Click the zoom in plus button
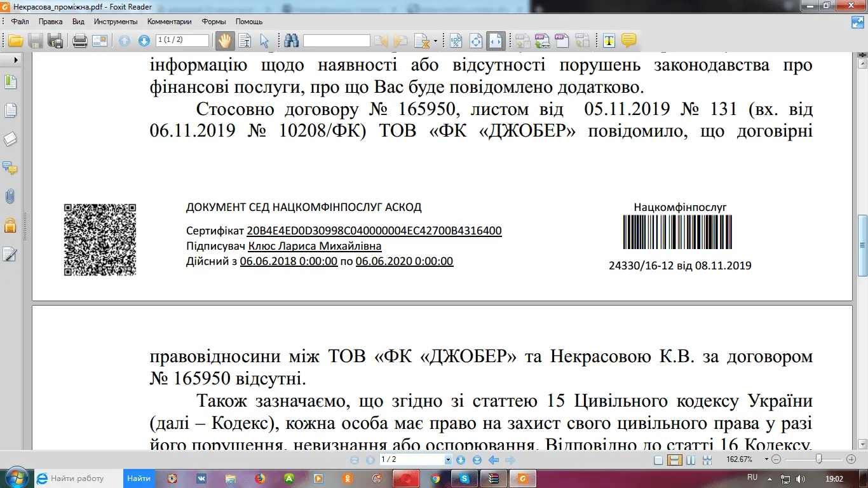Viewport: 868px width, 488px height. 851,459
